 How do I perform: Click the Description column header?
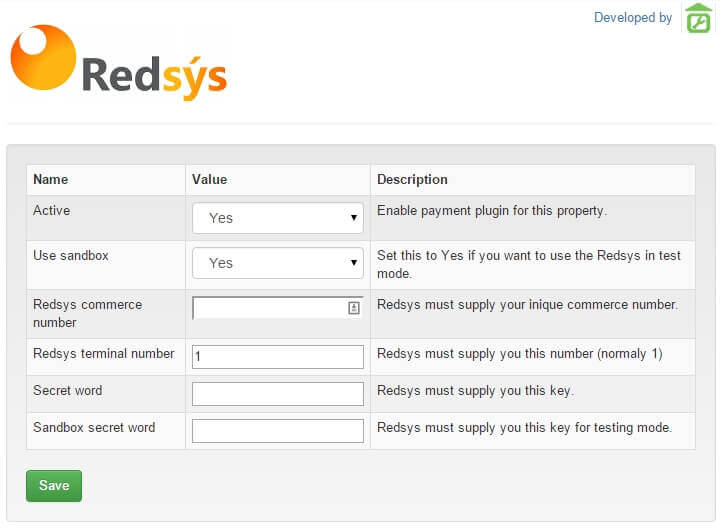[412, 180]
